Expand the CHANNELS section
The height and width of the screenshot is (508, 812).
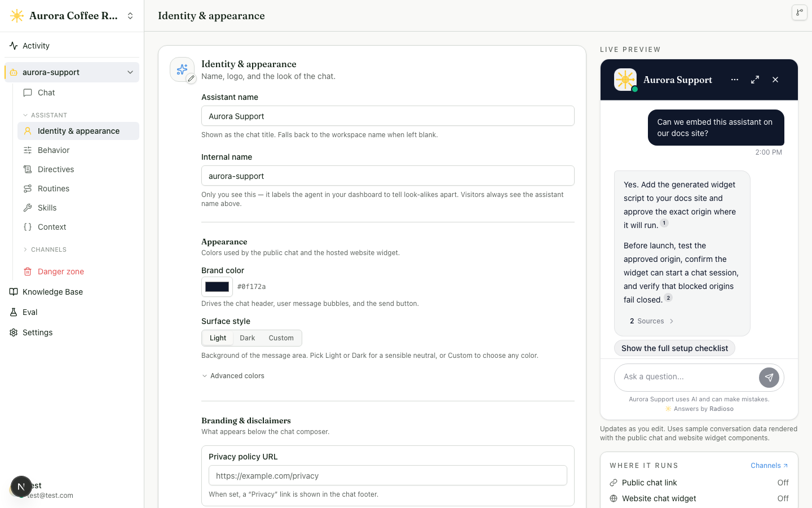coord(45,249)
